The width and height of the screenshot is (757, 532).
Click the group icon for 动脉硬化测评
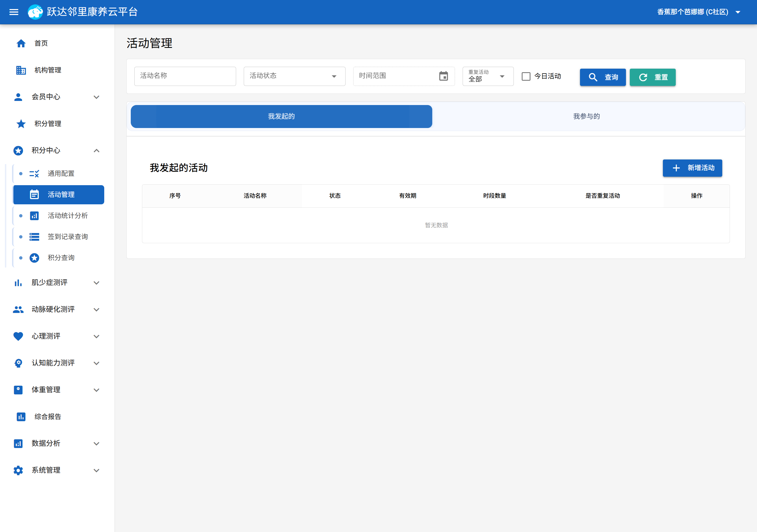[x=18, y=310]
